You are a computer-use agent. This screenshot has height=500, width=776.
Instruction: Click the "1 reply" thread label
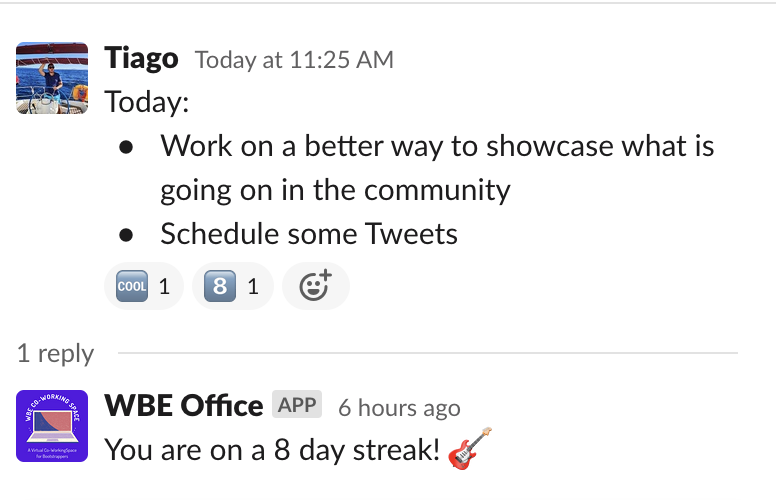click(x=55, y=353)
